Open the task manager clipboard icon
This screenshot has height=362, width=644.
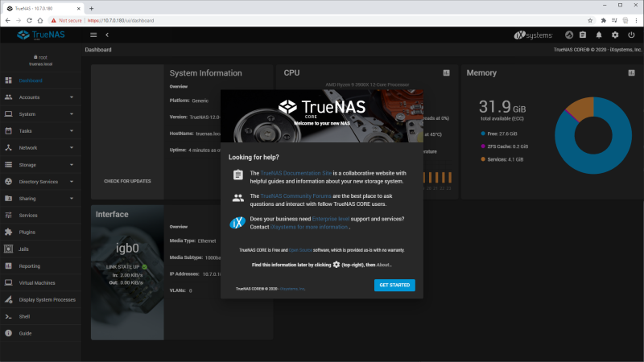point(583,35)
